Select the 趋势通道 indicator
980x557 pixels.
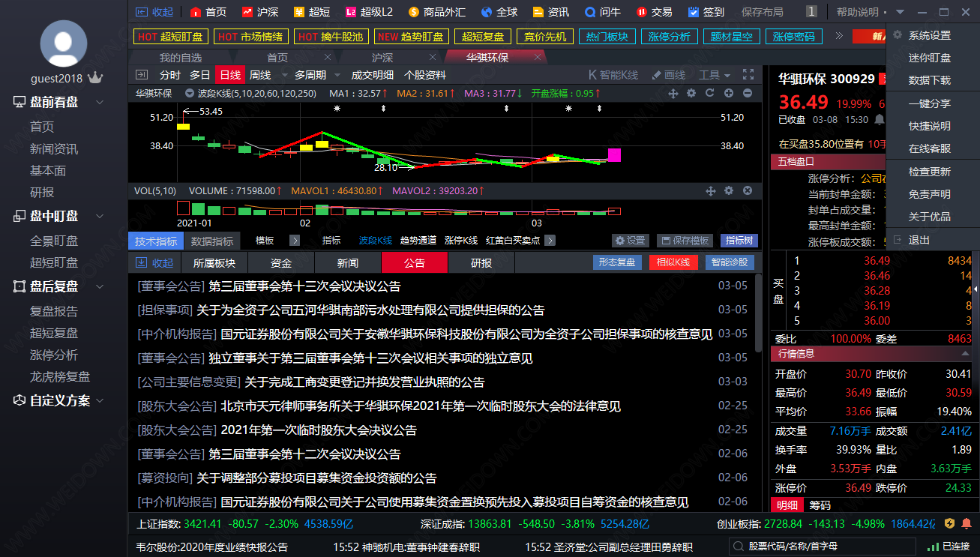pos(418,241)
